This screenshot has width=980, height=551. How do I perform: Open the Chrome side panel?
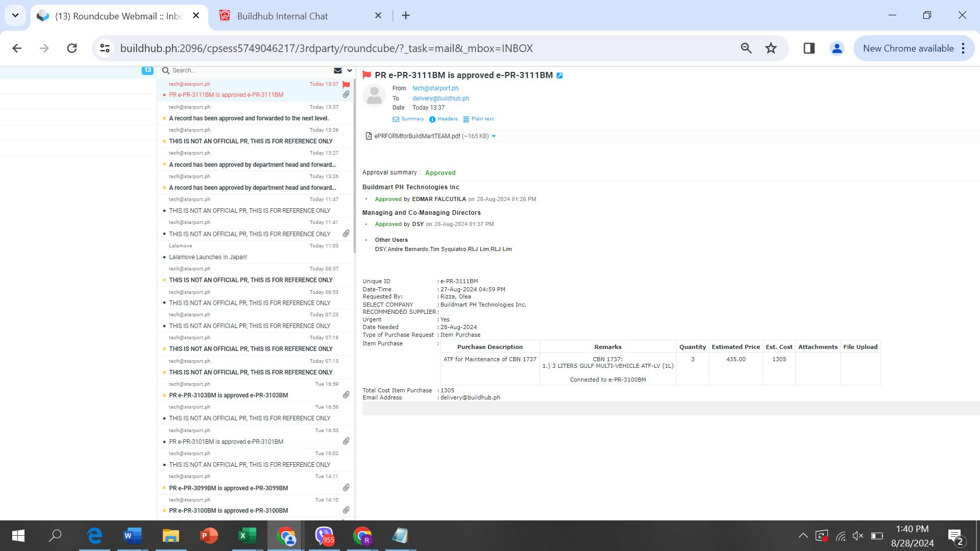click(809, 48)
